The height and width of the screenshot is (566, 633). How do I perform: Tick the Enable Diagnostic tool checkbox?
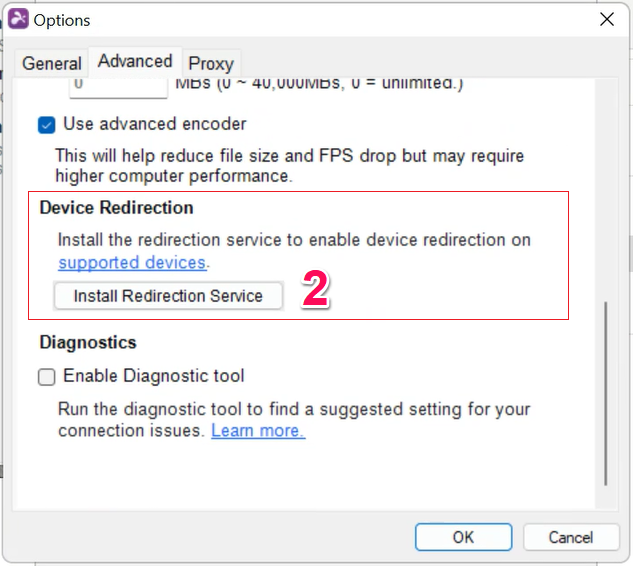[x=46, y=377]
